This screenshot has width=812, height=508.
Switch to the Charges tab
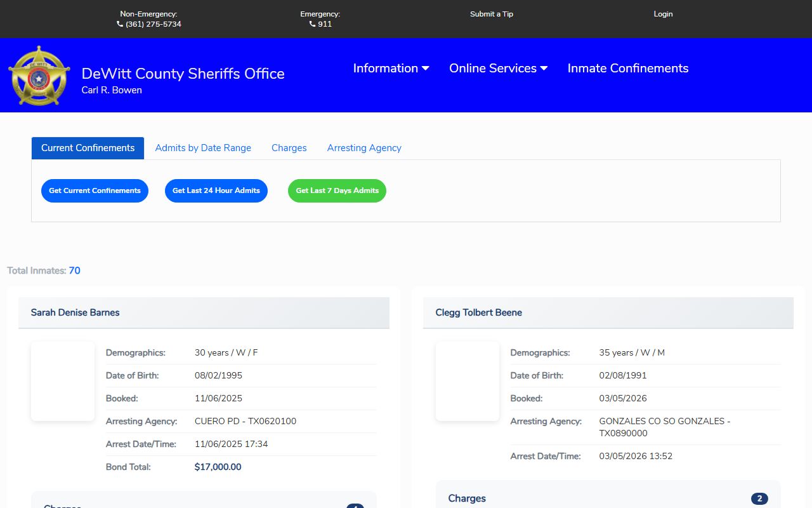click(289, 148)
